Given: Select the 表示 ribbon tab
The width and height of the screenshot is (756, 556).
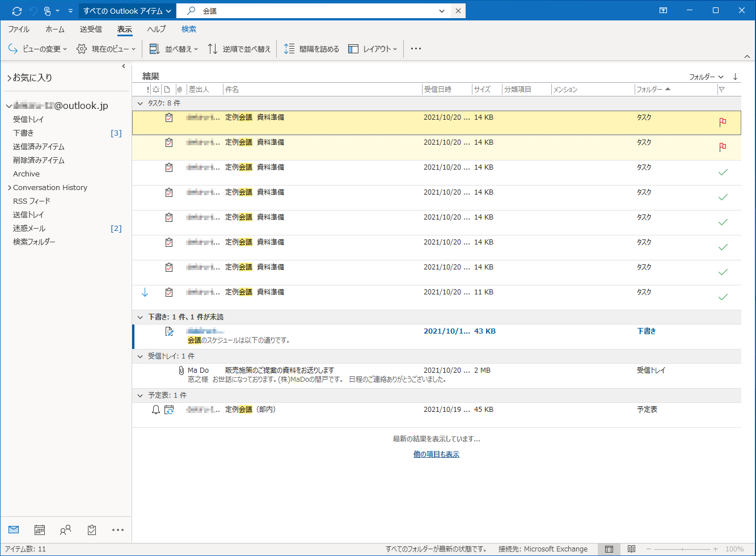Looking at the screenshot, I should tap(125, 29).
